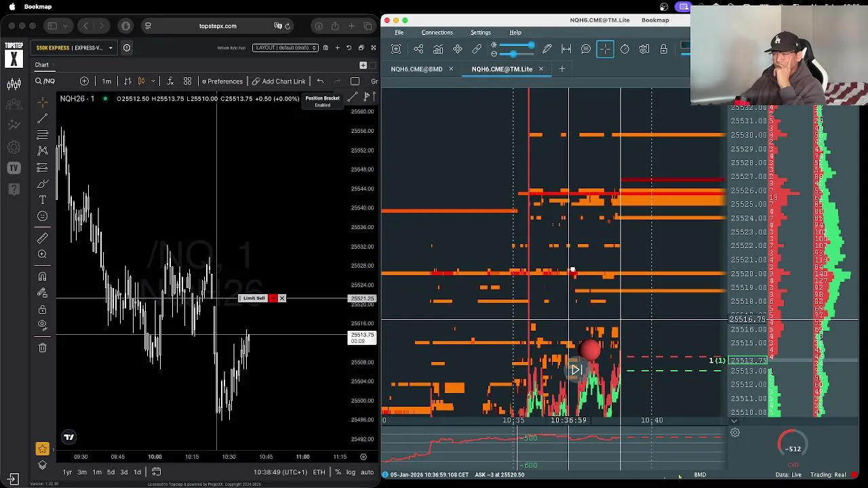Click the Bookmap stopwatch icon
868x488 pixels.
(625, 49)
